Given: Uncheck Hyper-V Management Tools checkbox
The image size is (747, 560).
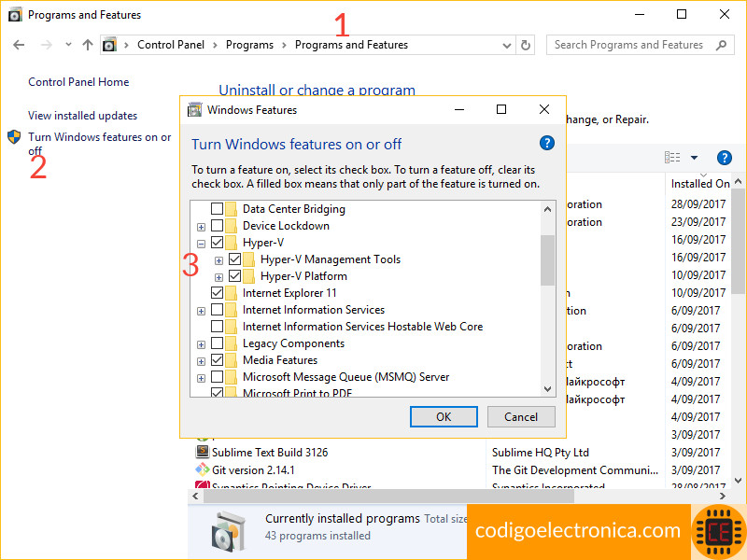Looking at the screenshot, I should 235,259.
